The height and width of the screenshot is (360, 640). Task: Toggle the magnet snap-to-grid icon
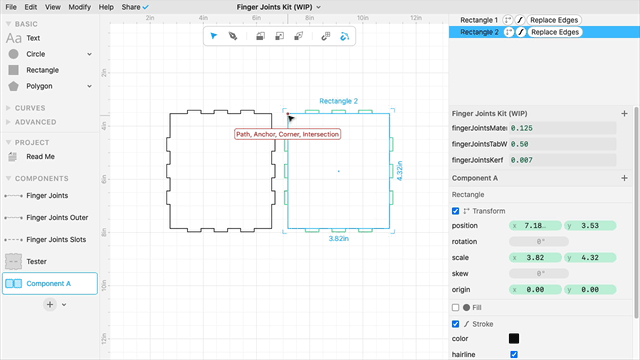[325, 36]
